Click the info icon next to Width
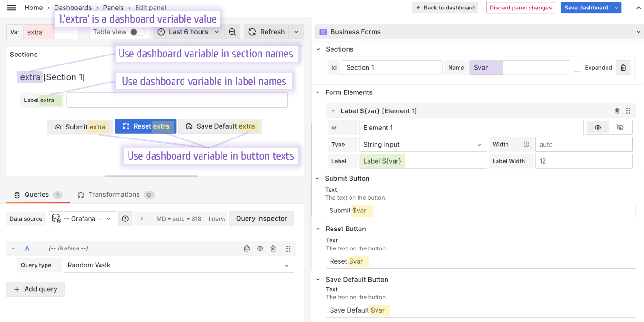 coord(527,144)
